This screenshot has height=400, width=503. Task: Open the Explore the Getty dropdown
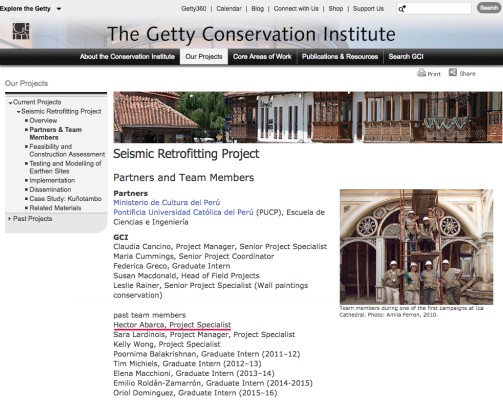pyautogui.click(x=31, y=9)
